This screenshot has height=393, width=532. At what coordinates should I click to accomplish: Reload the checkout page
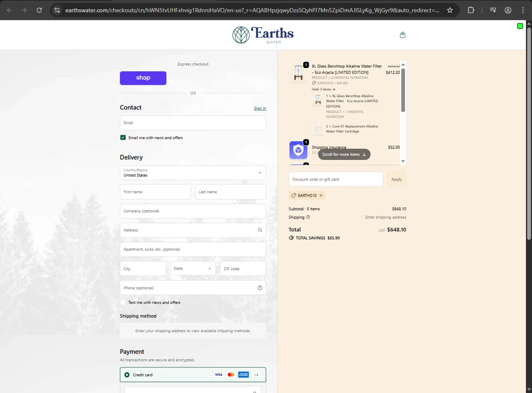click(39, 10)
